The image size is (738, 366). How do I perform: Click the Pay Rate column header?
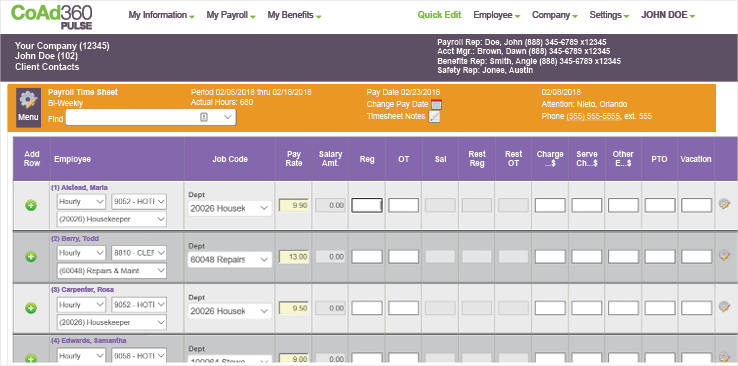294,159
